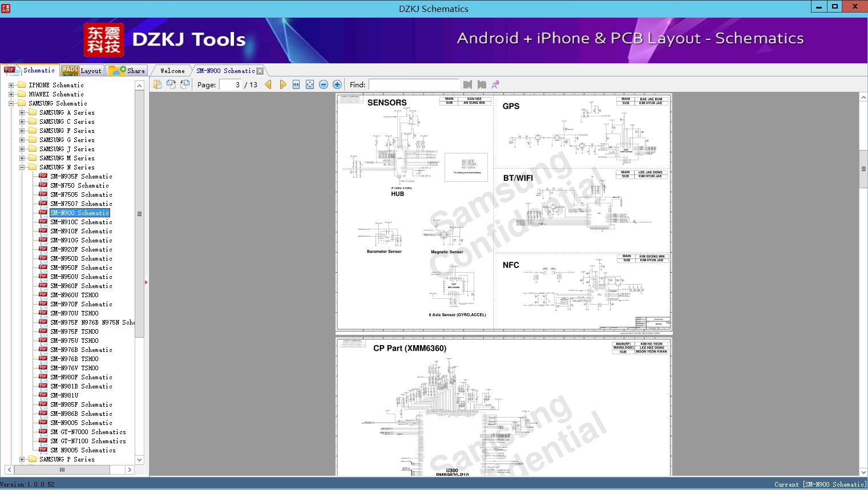Open SM-N976B Schematic in the tree
The image size is (868, 490).
tap(81, 350)
